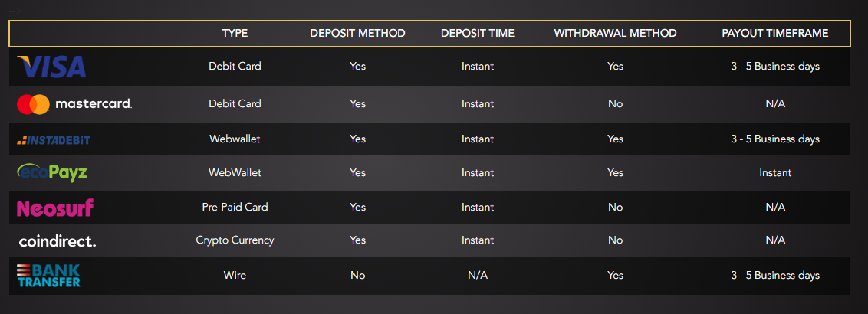Click the Payout Timeframe column header

[x=775, y=33]
